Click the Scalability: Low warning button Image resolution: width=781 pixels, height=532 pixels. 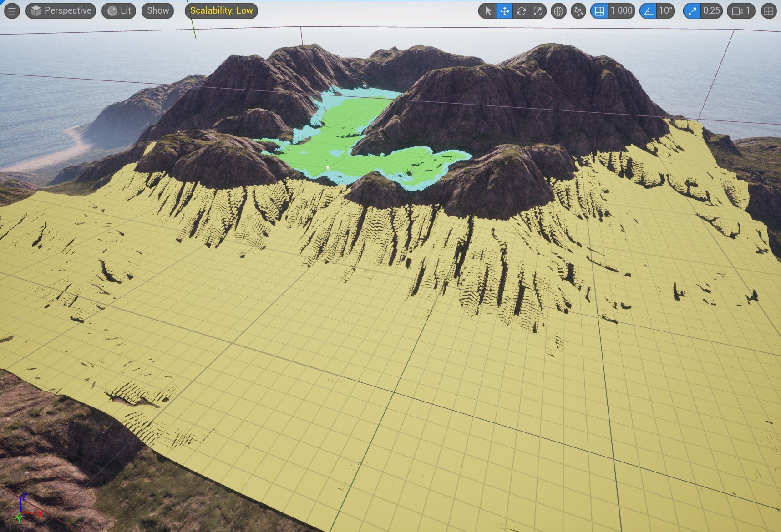221,10
